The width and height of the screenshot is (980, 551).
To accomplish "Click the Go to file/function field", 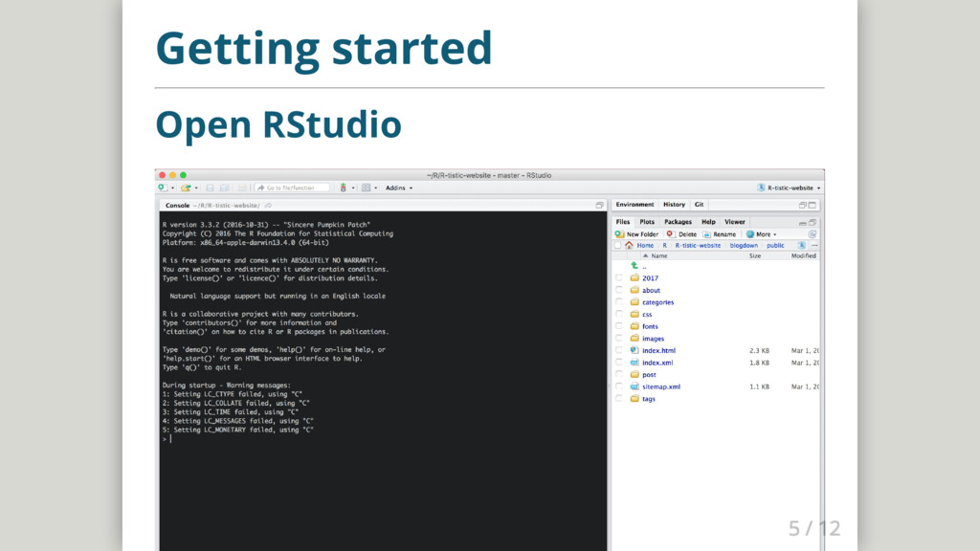I will pyautogui.click(x=293, y=187).
